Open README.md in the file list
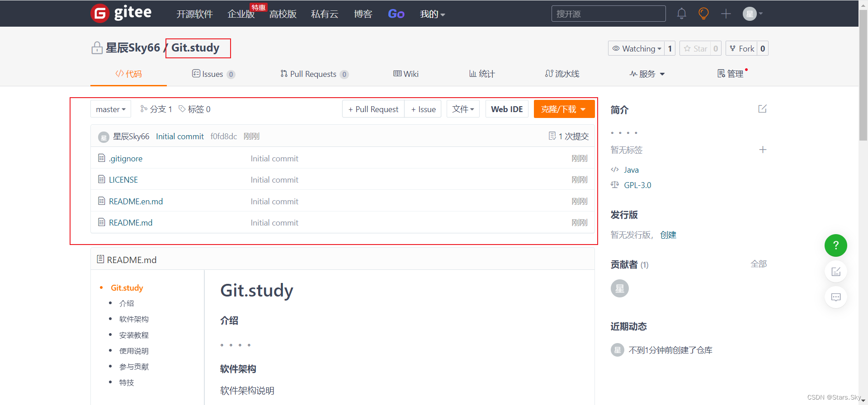Image resolution: width=868 pixels, height=405 pixels. coord(131,222)
